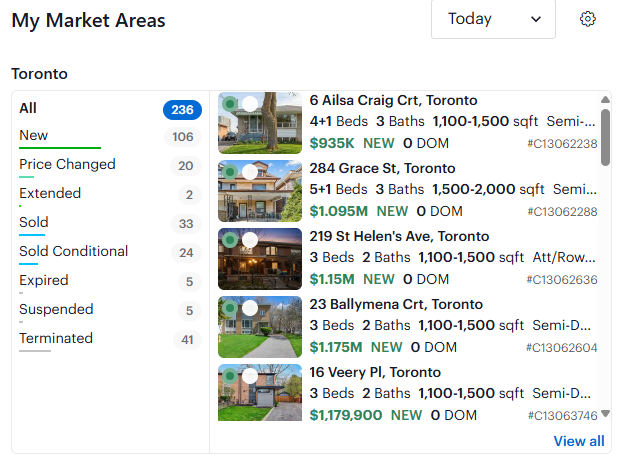Click green status dot on 284 Grace St listing

tap(230, 172)
